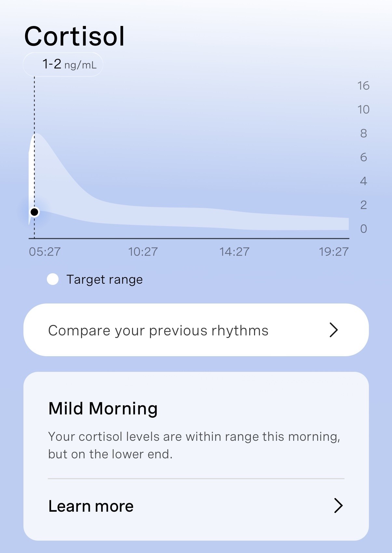
Task: Tap the white Target range legend dot
Action: point(53,279)
